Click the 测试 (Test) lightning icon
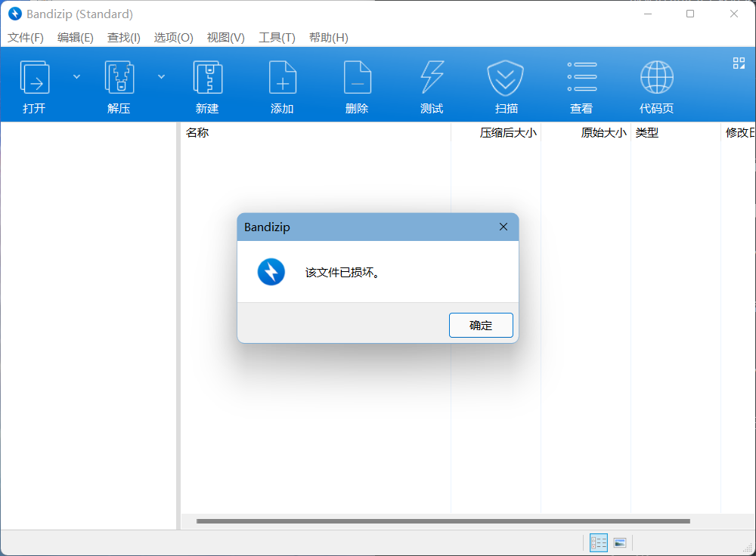The height and width of the screenshot is (556, 756). [432, 78]
